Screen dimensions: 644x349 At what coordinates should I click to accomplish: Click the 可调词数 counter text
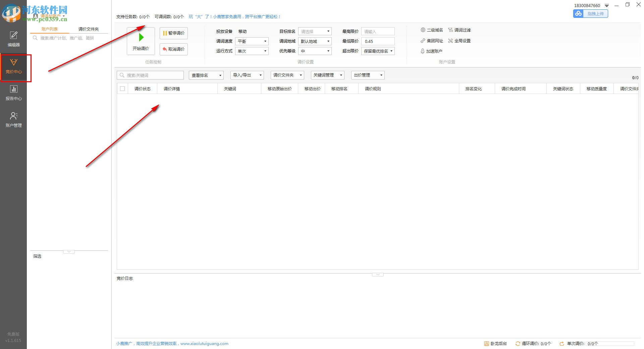point(169,17)
